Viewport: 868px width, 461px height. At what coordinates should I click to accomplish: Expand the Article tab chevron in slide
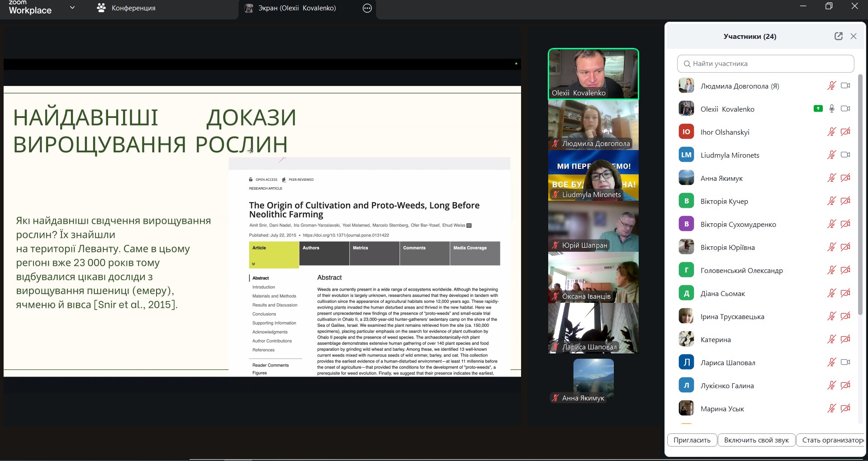pyautogui.click(x=253, y=263)
